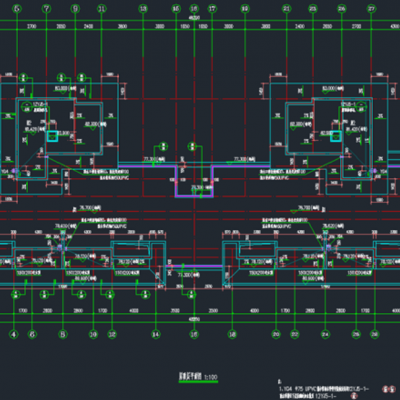400x400 pixels.
Task: Click grid axis bubble 4 at bottom
Action: (14, 334)
